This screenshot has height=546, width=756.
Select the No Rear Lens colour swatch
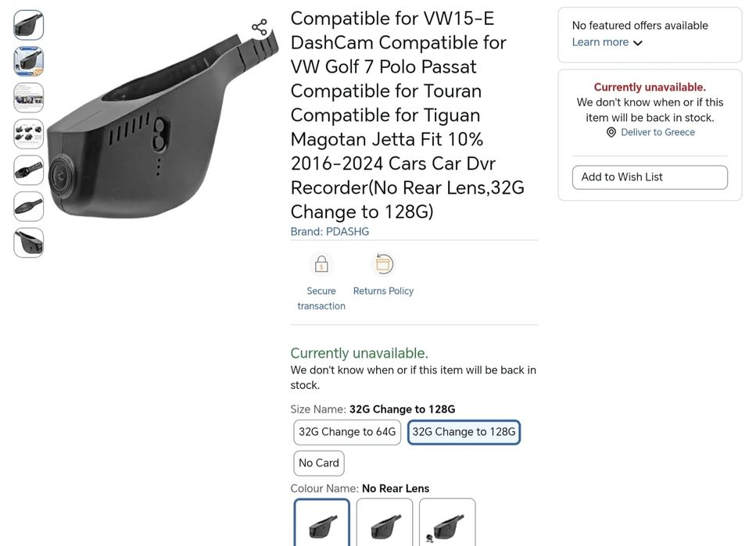pyautogui.click(x=322, y=523)
